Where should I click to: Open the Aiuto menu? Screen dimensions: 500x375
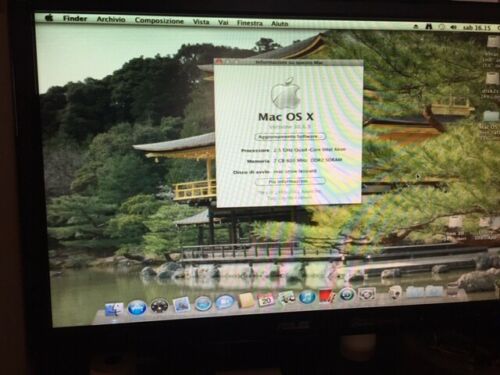point(279,24)
